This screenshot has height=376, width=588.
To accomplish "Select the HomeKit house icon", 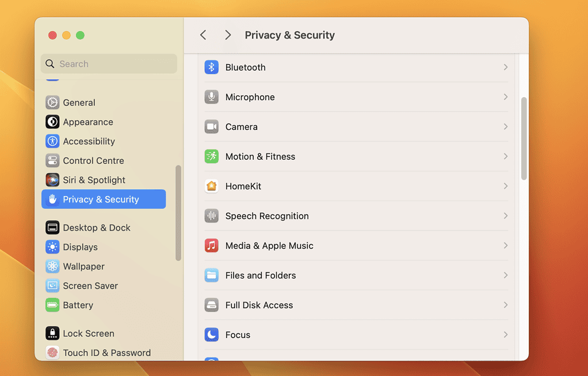I will click(211, 186).
